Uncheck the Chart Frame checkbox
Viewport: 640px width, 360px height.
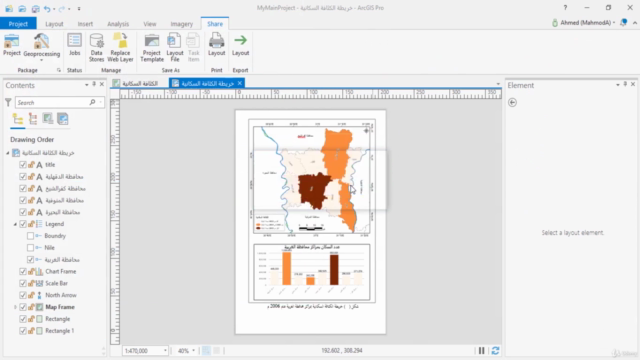click(23, 271)
